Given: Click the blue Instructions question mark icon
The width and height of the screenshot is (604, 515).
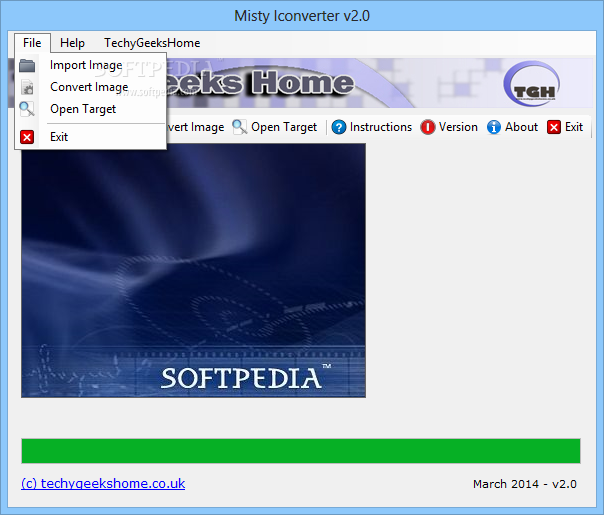Looking at the screenshot, I should (339, 127).
